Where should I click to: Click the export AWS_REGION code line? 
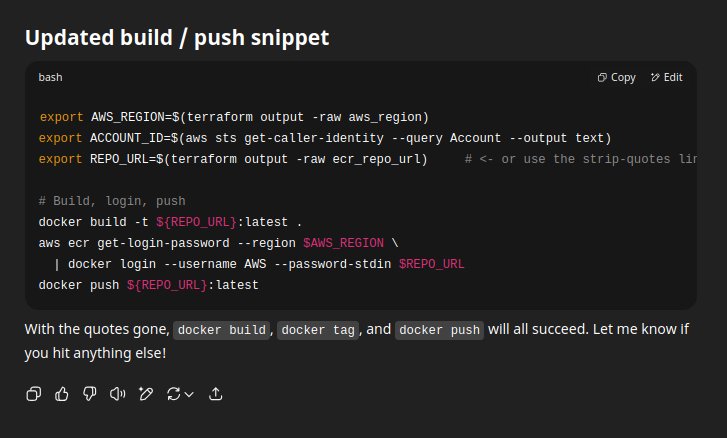pos(234,117)
